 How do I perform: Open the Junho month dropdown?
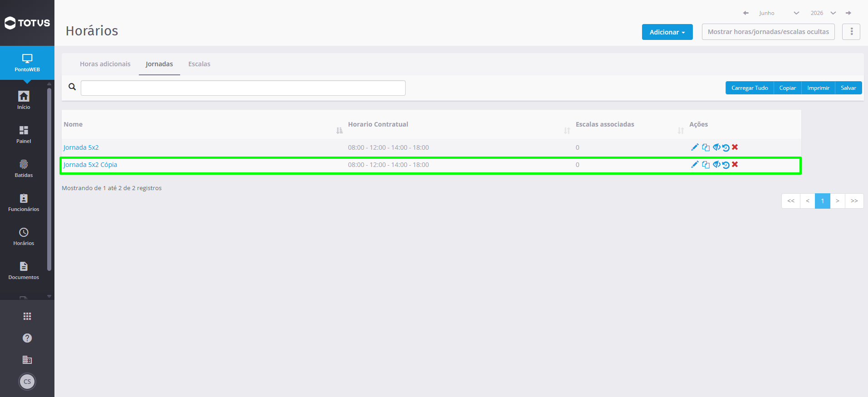(x=779, y=13)
